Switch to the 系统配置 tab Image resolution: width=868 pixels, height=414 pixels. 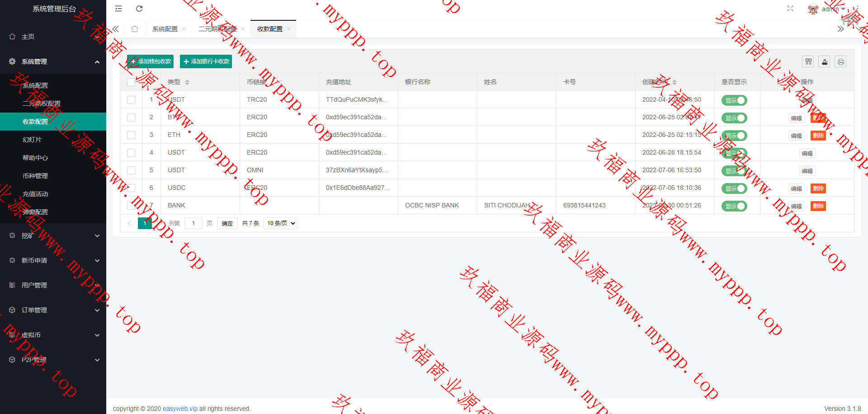(x=165, y=29)
